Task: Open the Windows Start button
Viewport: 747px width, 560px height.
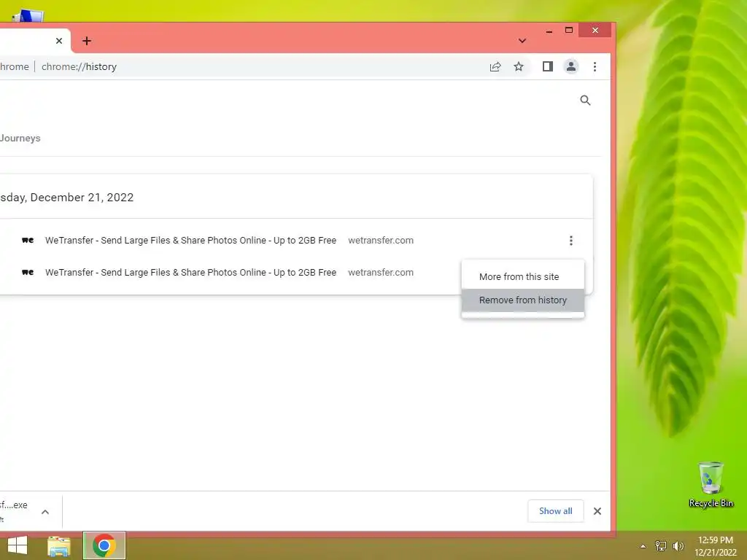Action: click(x=18, y=545)
